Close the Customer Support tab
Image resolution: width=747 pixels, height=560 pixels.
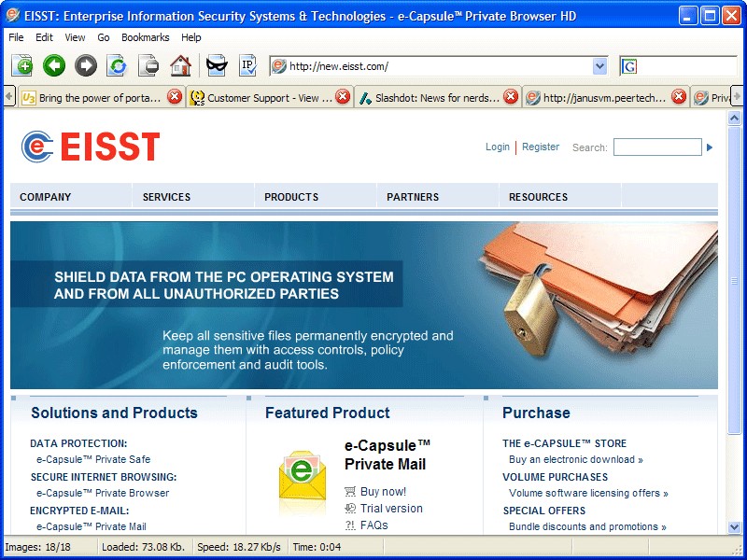pos(343,97)
